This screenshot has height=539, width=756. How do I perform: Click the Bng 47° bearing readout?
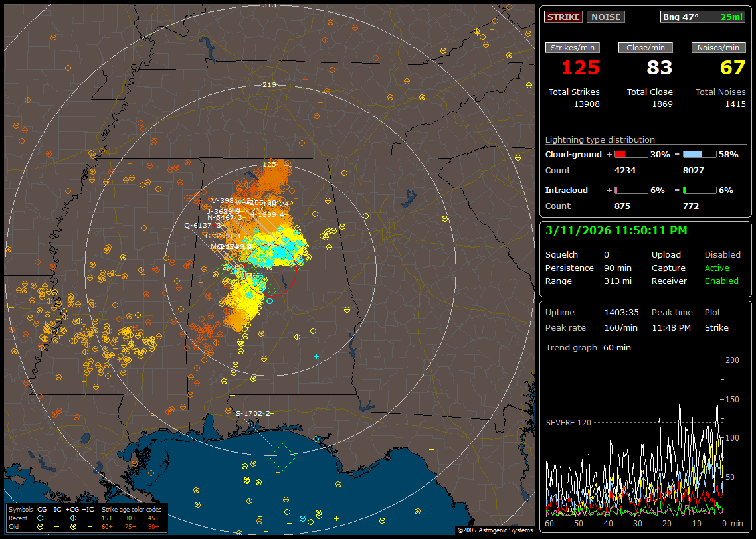[x=681, y=17]
